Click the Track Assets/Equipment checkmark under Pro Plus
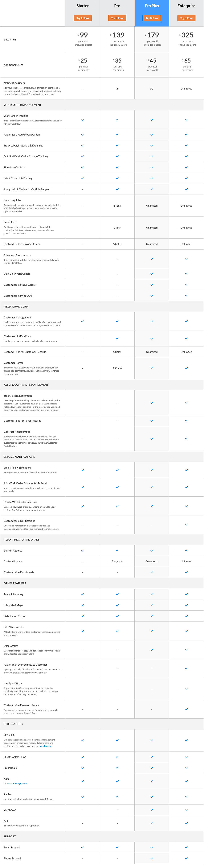 (x=152, y=402)
